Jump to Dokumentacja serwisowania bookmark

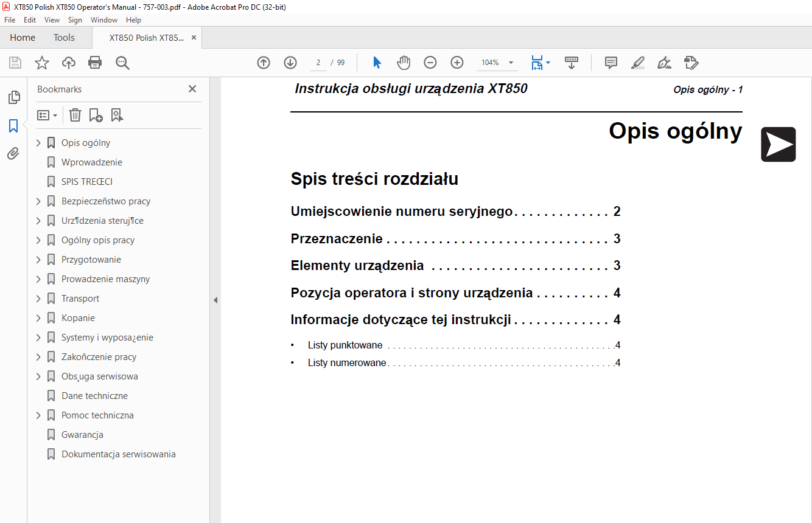click(119, 454)
